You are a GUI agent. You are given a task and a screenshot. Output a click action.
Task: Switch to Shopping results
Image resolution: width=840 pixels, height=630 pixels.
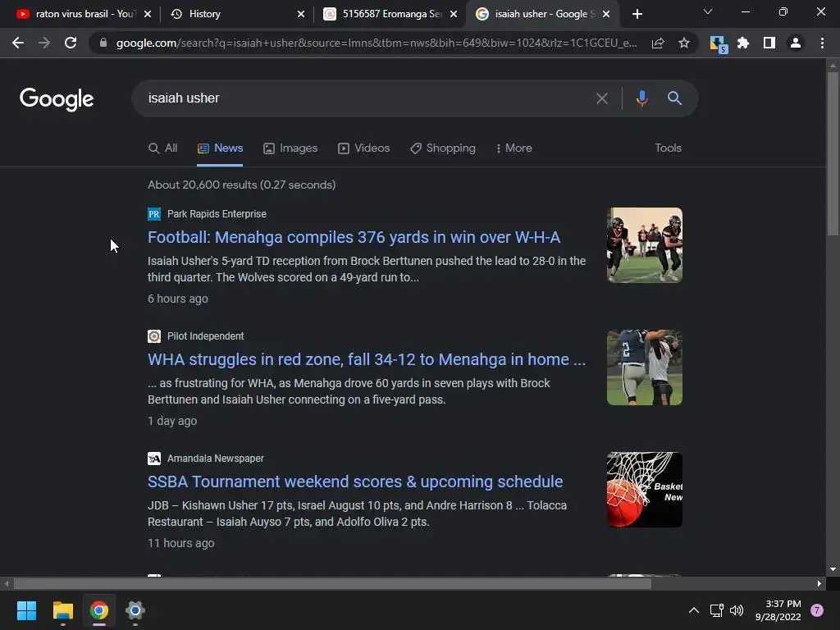tap(442, 148)
